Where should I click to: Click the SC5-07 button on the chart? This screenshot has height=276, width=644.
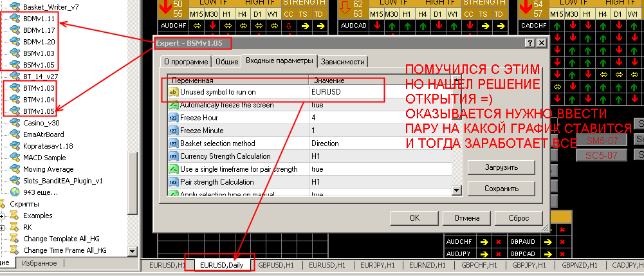(x=602, y=156)
